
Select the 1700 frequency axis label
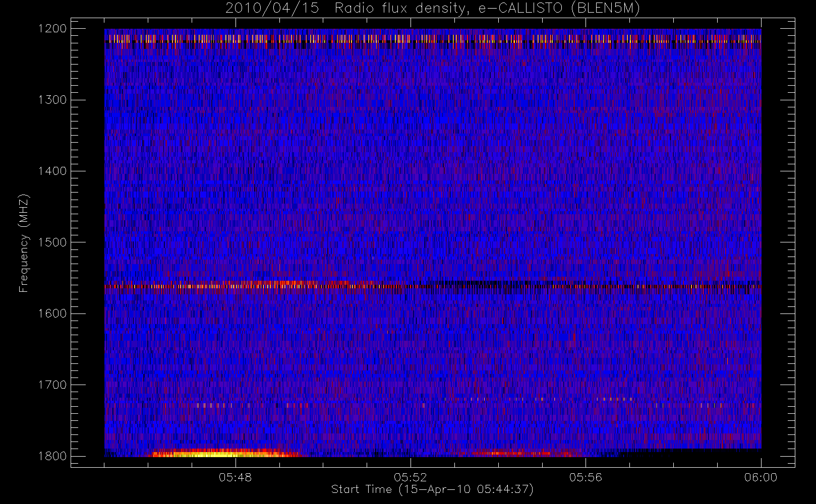coord(52,385)
